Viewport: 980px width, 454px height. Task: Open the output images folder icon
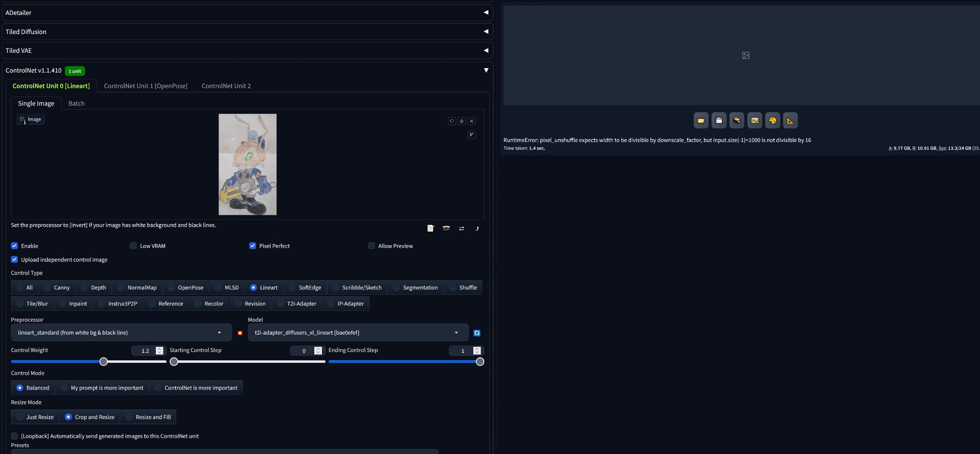pos(701,121)
